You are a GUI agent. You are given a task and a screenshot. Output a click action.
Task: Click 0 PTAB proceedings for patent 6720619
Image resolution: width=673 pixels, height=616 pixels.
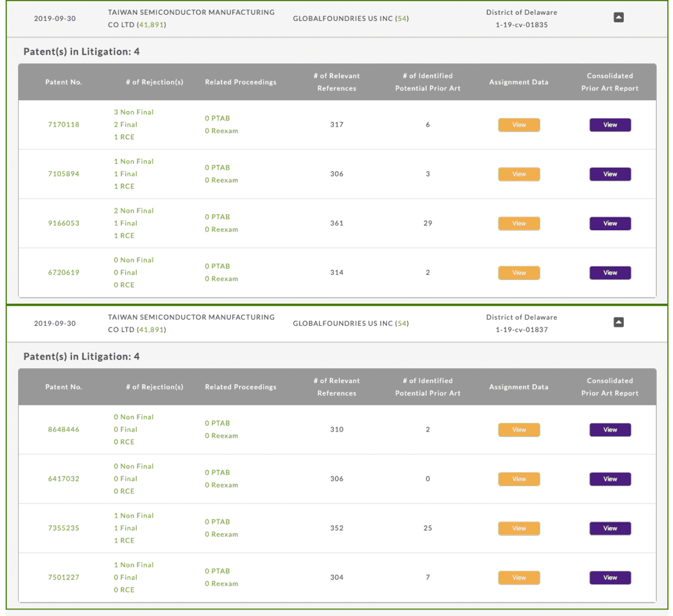click(217, 267)
